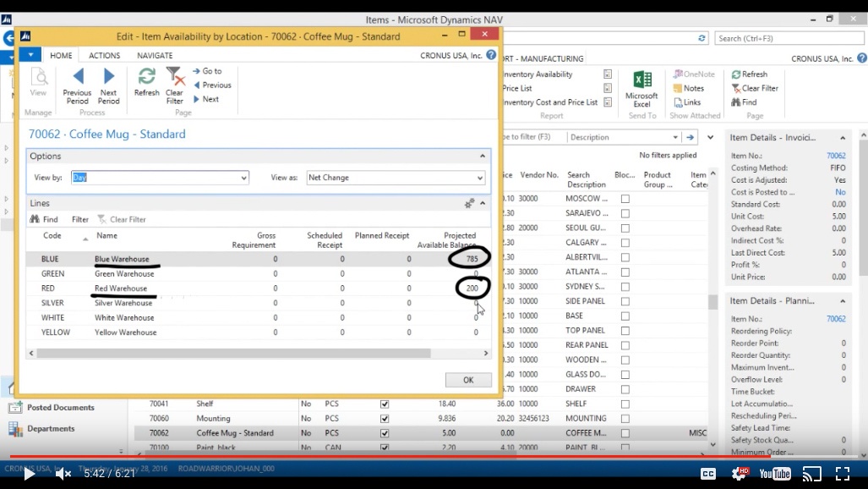
Task: Collapse the Lines section
Action: coord(483,204)
